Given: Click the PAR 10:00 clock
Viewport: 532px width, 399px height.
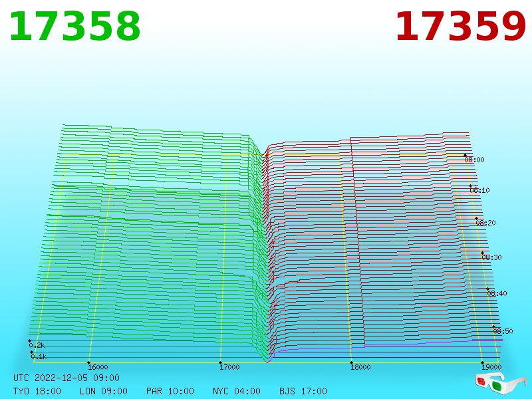Looking at the screenshot, I should [x=170, y=391].
